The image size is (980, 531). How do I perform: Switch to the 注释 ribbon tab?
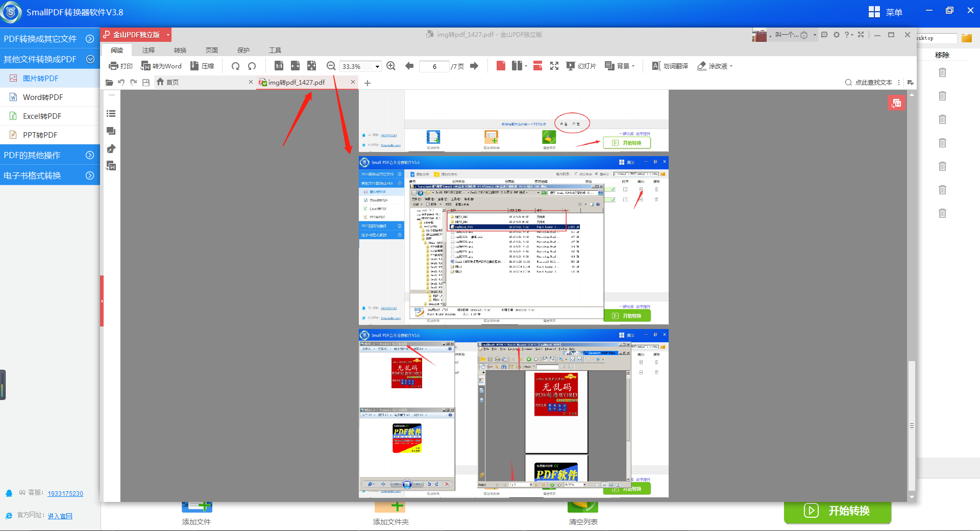[x=149, y=50]
